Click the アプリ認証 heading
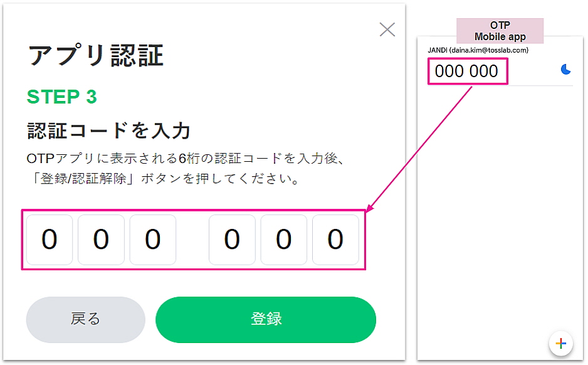 point(96,56)
